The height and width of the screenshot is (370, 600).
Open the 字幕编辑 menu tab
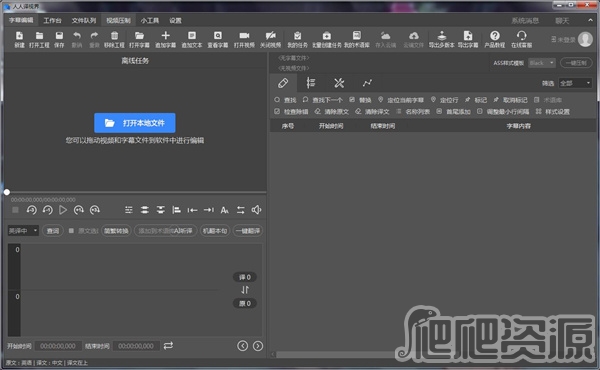[x=21, y=20]
